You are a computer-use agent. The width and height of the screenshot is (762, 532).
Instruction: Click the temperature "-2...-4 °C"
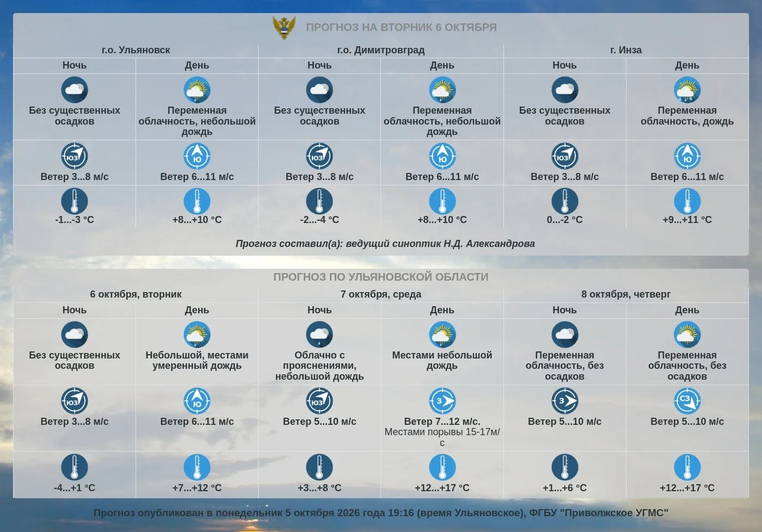click(x=319, y=220)
